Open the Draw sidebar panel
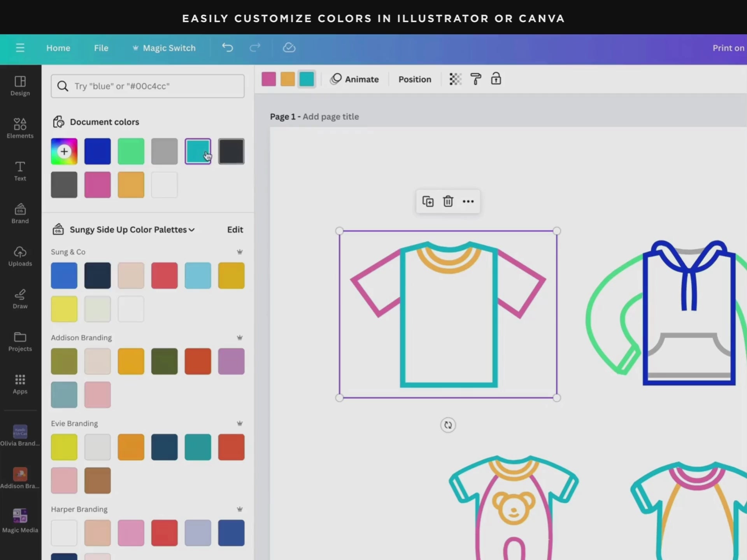The image size is (747, 560). [20, 299]
